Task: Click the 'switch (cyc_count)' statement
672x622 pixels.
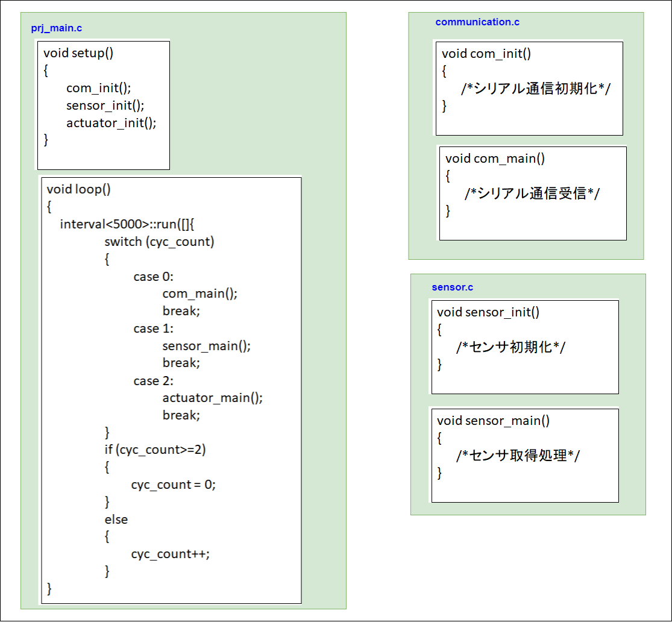Action: click(x=159, y=242)
